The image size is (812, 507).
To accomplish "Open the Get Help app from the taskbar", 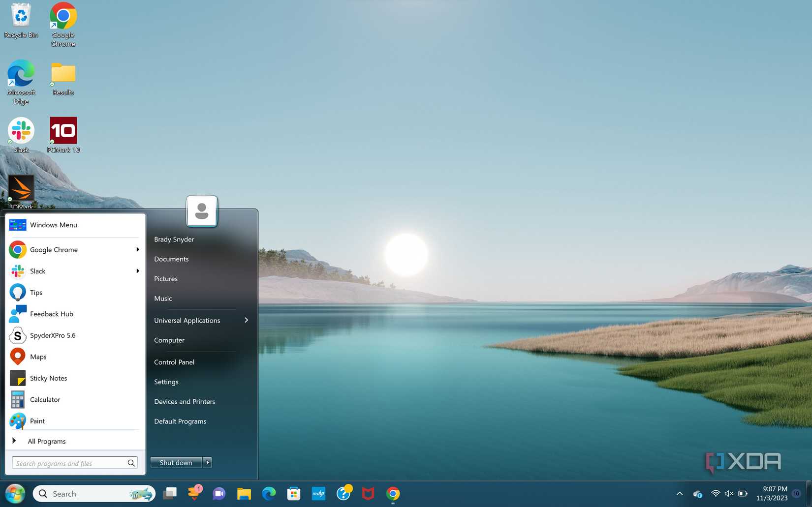I will point(344,493).
